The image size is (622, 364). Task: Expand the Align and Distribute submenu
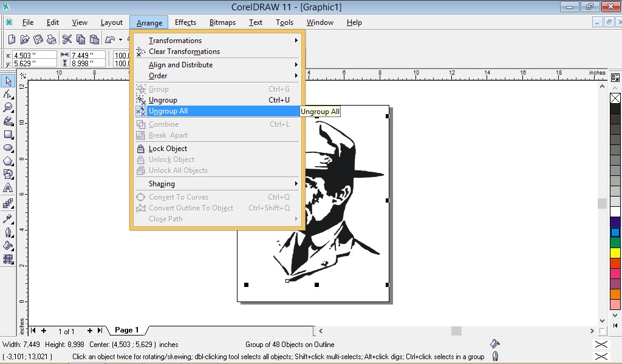217,64
